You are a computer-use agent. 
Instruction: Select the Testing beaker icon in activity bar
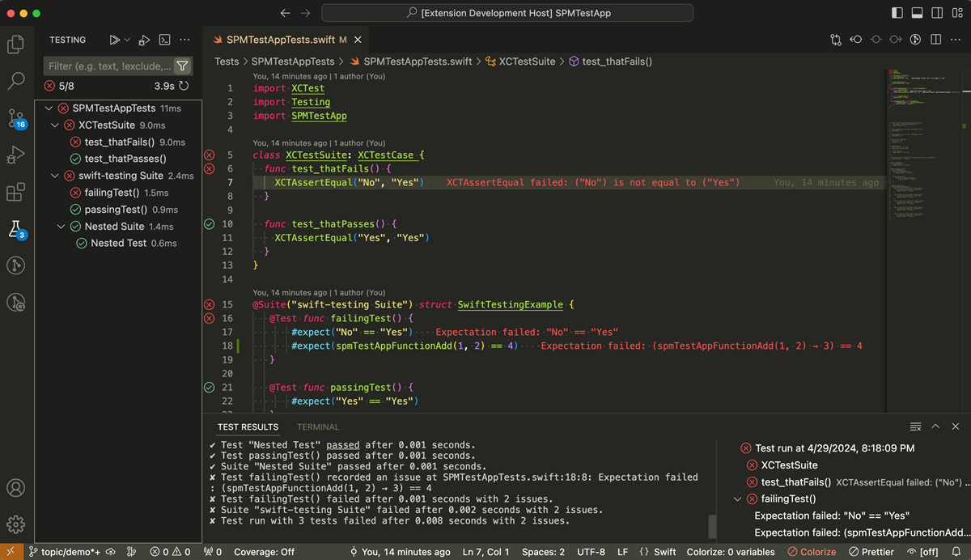(16, 228)
